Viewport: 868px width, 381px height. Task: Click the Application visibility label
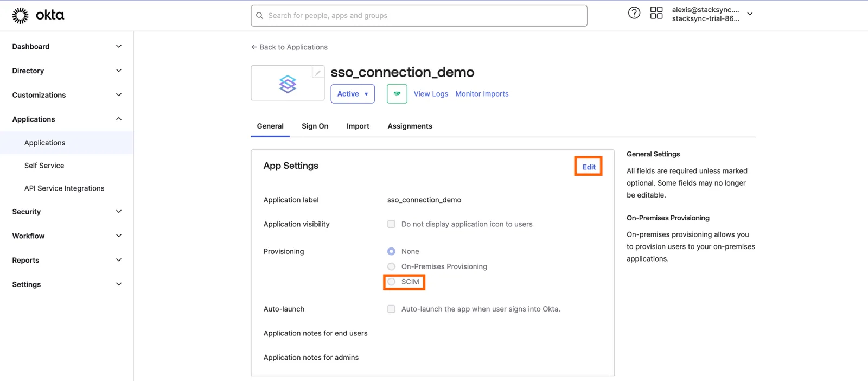[x=296, y=224]
